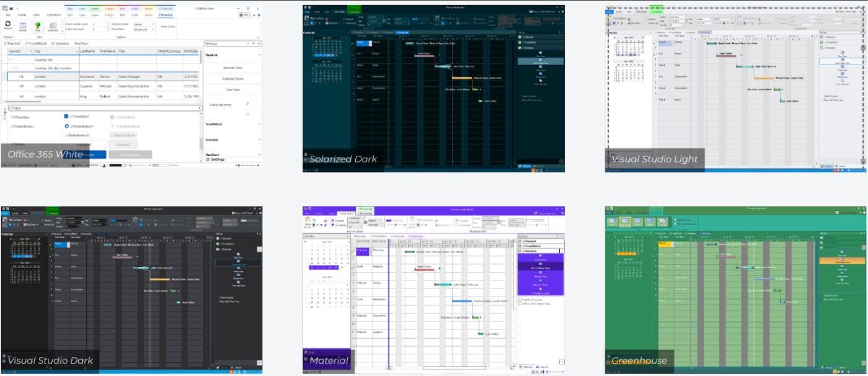Select the c1RadioButton1 radio button
The width and height of the screenshot is (868, 376).
(x=66, y=125)
